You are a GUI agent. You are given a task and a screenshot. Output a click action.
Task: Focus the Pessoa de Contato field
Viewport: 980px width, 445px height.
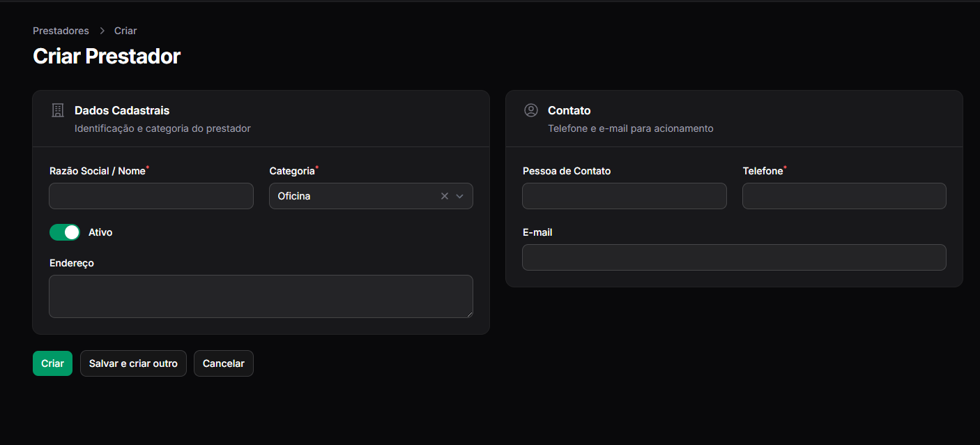(x=625, y=196)
